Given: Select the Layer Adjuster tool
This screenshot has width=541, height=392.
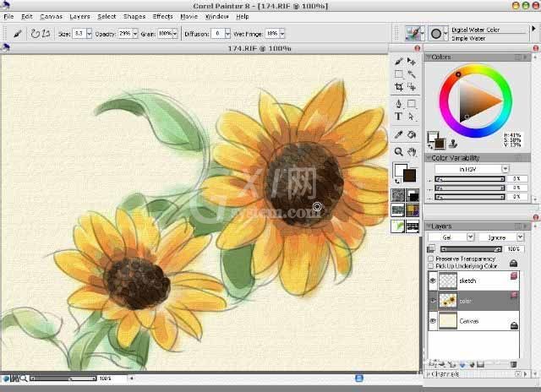Looking at the screenshot, I should [x=412, y=62].
